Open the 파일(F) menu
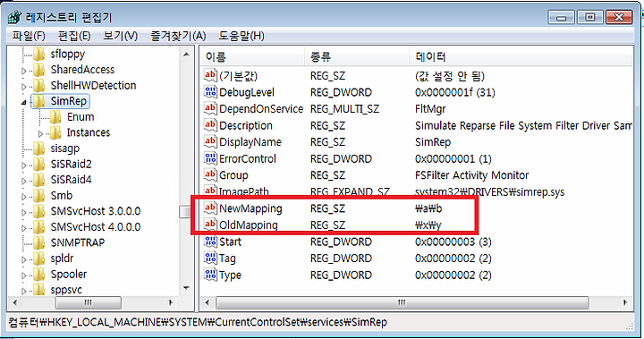Screen dimensions: 644x339 (x=29, y=36)
